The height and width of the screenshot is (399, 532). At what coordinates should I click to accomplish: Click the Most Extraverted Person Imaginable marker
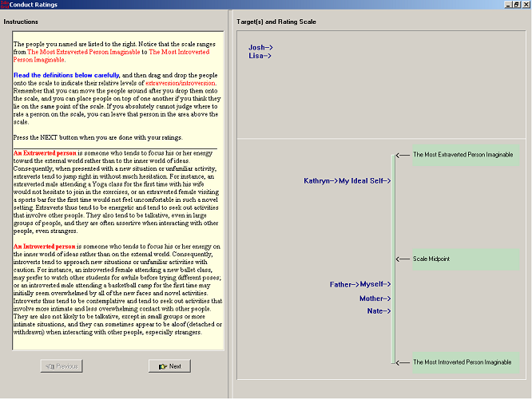pyautogui.click(x=463, y=155)
